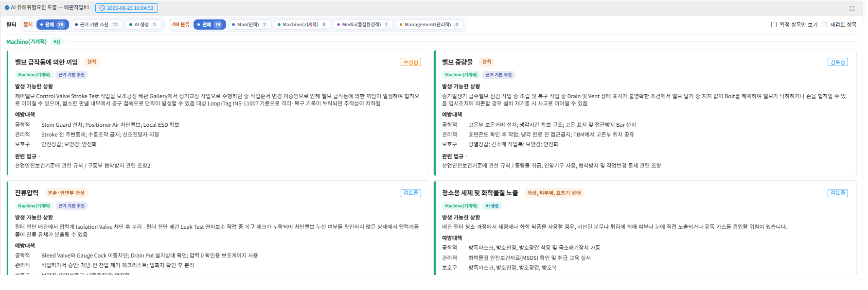Click the 필터 label
The image size is (868, 290).
click(x=11, y=25)
